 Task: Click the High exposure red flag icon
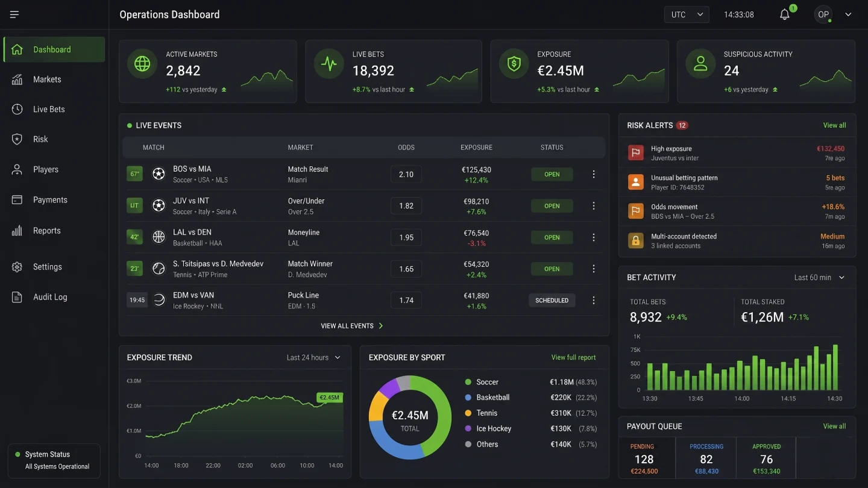coord(635,152)
